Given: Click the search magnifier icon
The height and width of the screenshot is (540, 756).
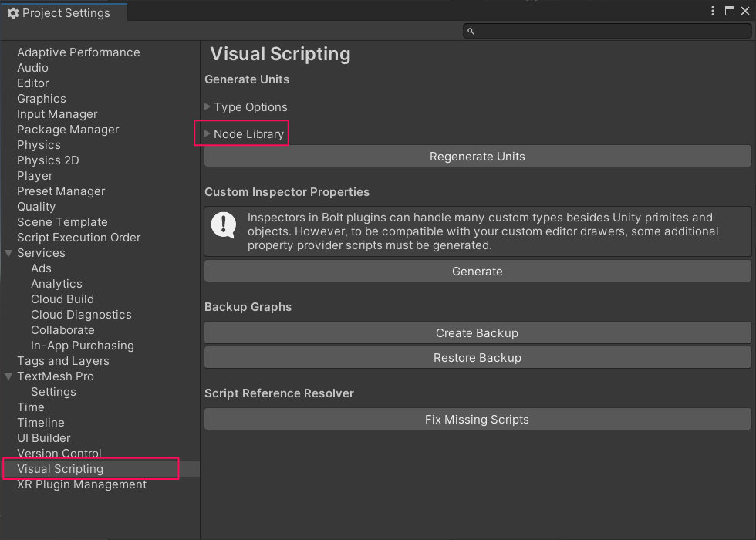Looking at the screenshot, I should pyautogui.click(x=471, y=31).
